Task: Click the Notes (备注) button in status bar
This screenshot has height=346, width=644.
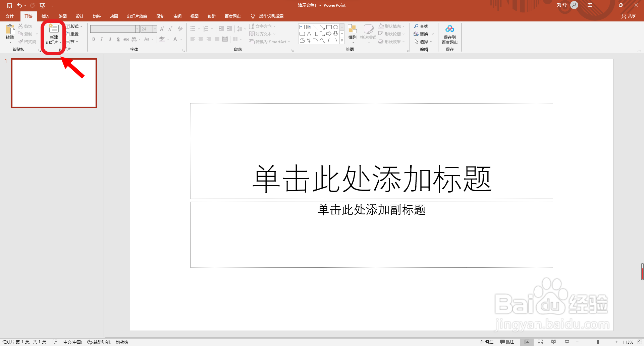Action: point(487,342)
